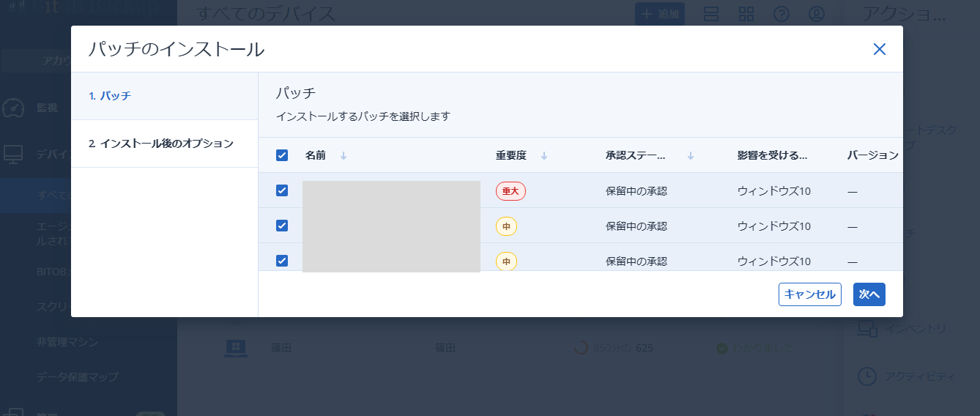Click the 重大 severity badge
This screenshot has height=416, width=980.
pos(511,191)
